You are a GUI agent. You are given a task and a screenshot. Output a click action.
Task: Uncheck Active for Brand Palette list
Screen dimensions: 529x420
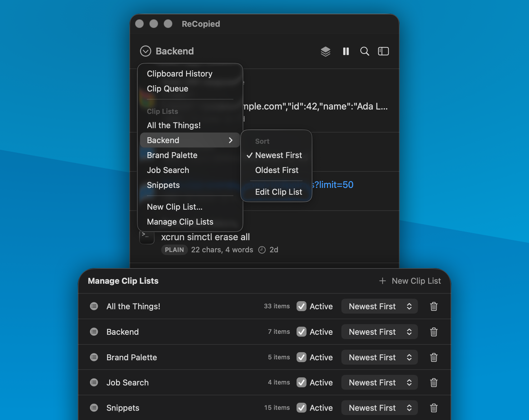[x=302, y=357]
